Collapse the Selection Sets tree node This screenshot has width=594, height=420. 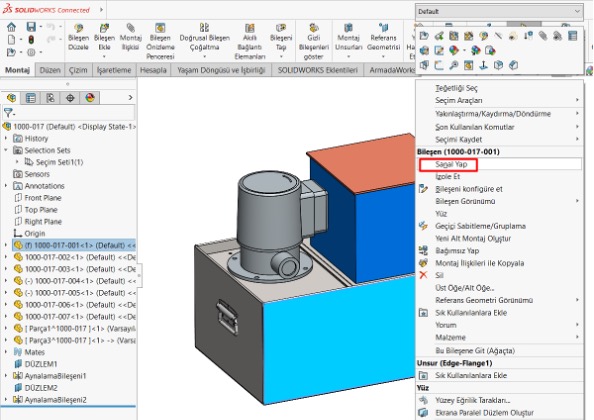[6, 150]
